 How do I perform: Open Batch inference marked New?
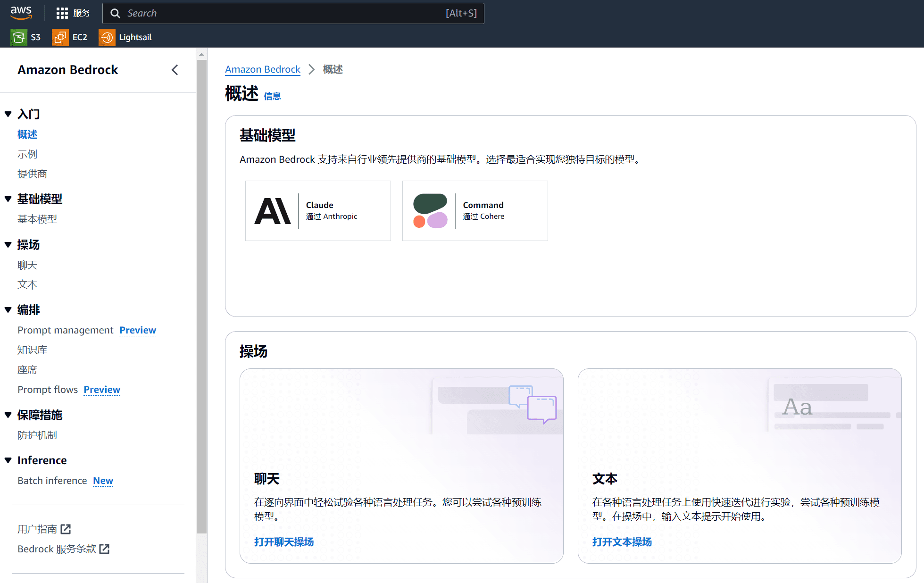click(52, 480)
